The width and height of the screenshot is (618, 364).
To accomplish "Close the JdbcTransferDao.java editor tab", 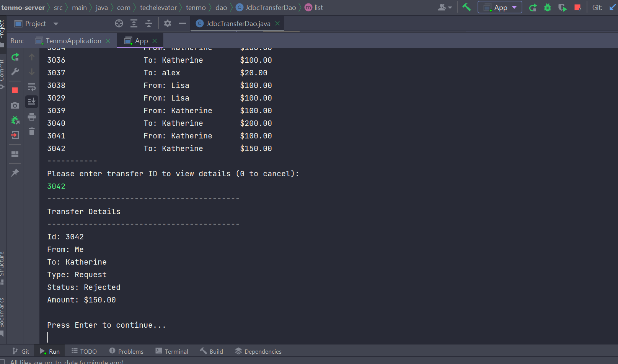I will (x=277, y=24).
